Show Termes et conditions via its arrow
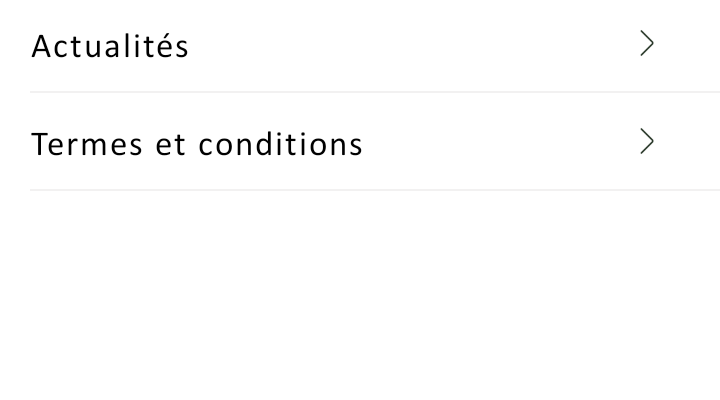Viewport: 720px width, 400px height. [x=647, y=143]
